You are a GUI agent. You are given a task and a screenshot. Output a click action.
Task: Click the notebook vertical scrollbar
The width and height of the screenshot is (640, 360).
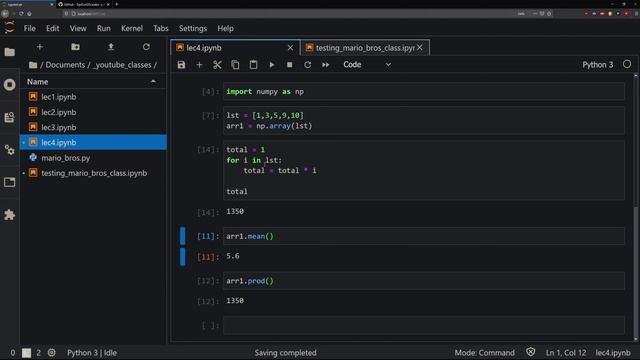coord(636,207)
